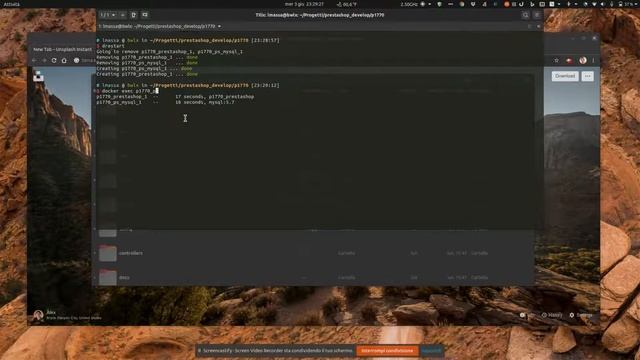The image size is (640, 360).
Task: Click the browser back arrow
Action: pos(34,60)
